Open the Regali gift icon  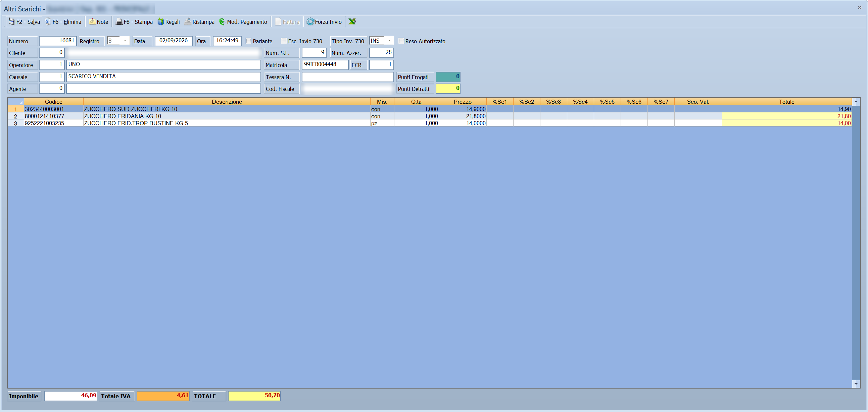161,21
